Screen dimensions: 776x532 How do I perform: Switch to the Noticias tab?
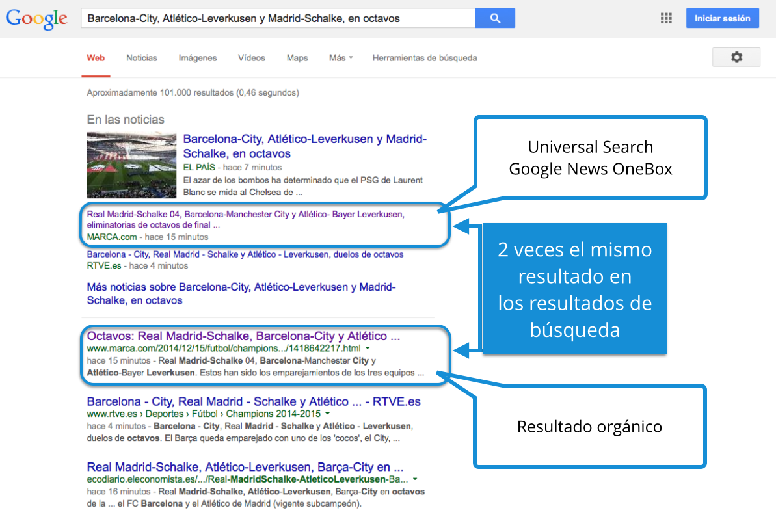[x=142, y=58]
